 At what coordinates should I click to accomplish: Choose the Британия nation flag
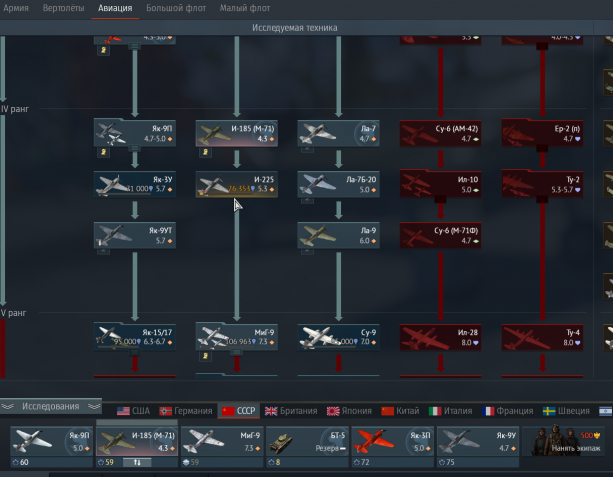click(291, 411)
